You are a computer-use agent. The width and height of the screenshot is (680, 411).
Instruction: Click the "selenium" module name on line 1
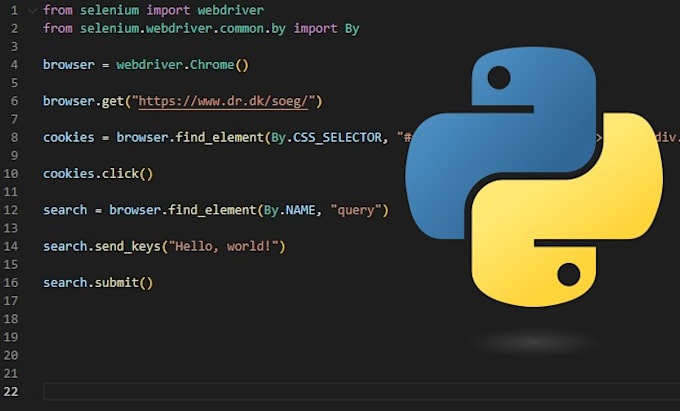click(x=109, y=10)
